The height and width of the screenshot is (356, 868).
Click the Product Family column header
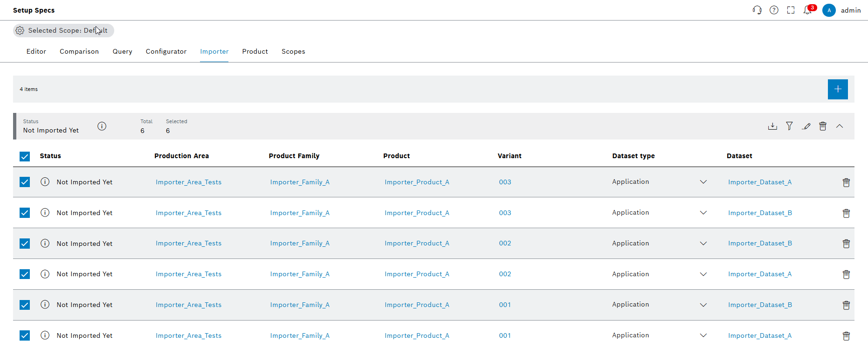tap(294, 156)
